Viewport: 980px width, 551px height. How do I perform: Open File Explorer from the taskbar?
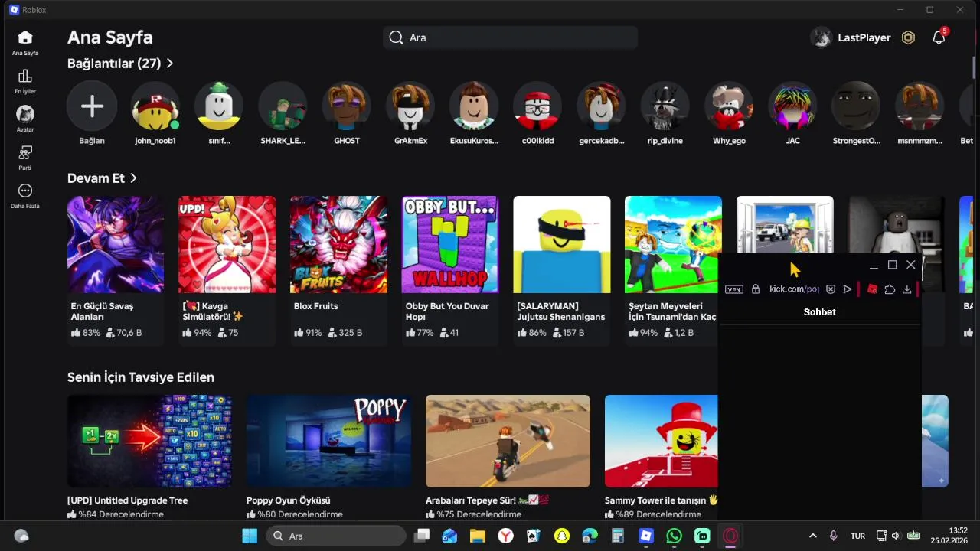pyautogui.click(x=478, y=536)
